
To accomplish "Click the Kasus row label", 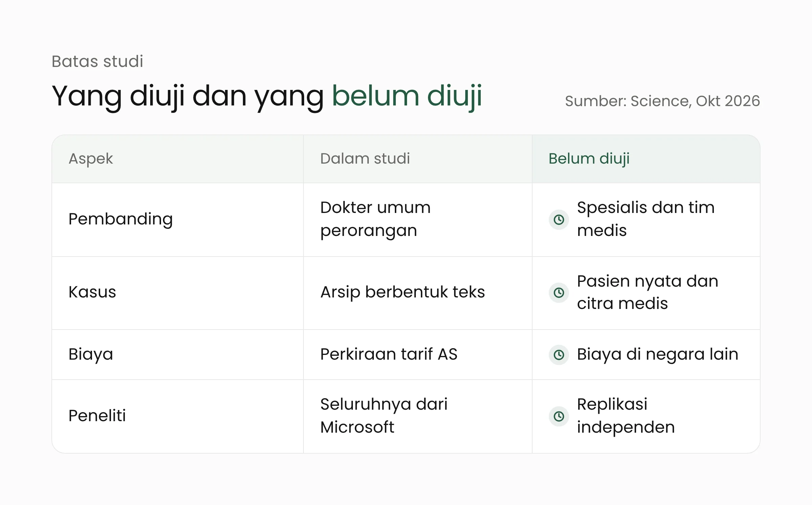I will [x=92, y=292].
